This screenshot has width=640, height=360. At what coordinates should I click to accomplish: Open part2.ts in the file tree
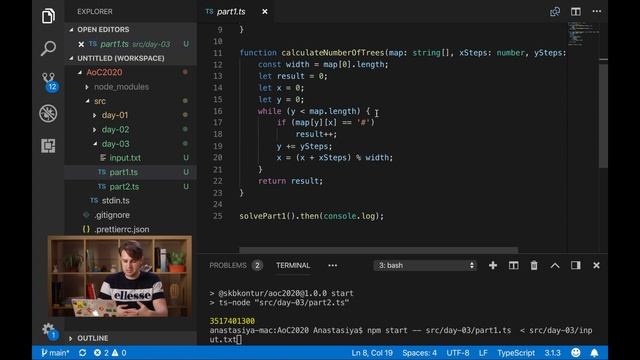pyautogui.click(x=124, y=187)
